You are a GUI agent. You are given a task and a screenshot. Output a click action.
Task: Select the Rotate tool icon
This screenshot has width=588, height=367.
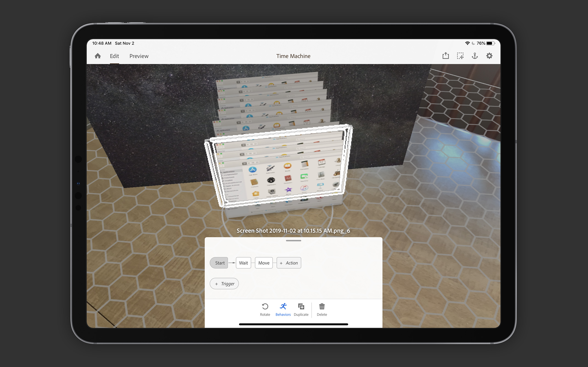pyautogui.click(x=265, y=307)
